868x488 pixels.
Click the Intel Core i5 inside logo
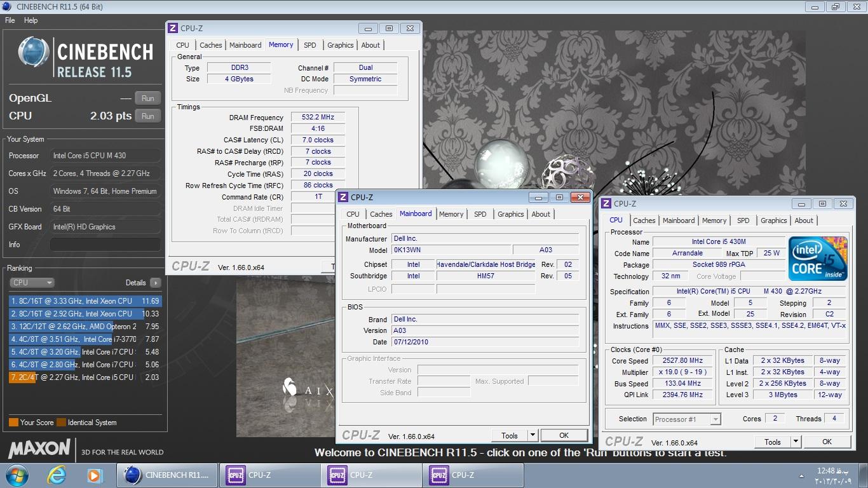pos(818,258)
